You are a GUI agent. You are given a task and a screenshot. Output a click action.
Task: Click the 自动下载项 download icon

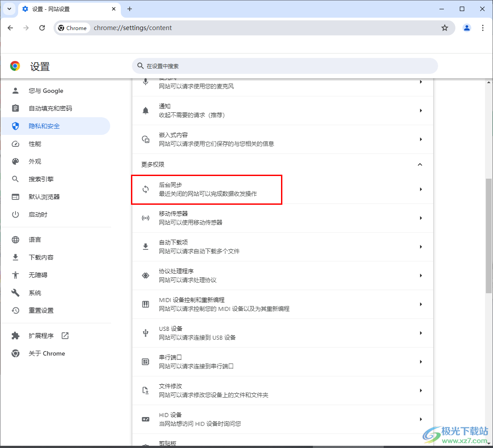coord(146,247)
